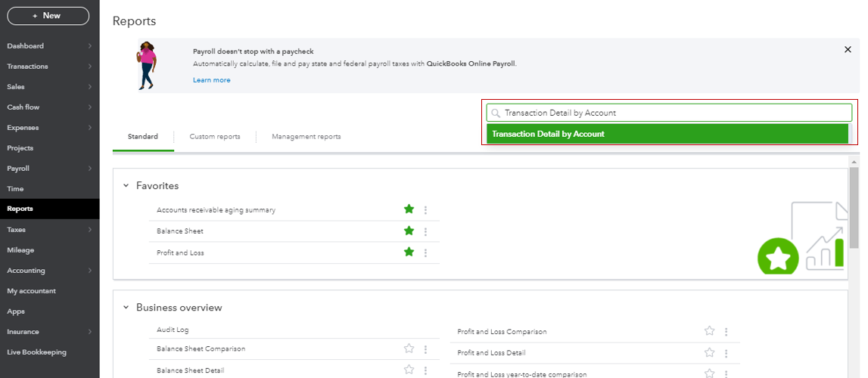
Task: Switch to Custom reports tab
Action: (215, 137)
